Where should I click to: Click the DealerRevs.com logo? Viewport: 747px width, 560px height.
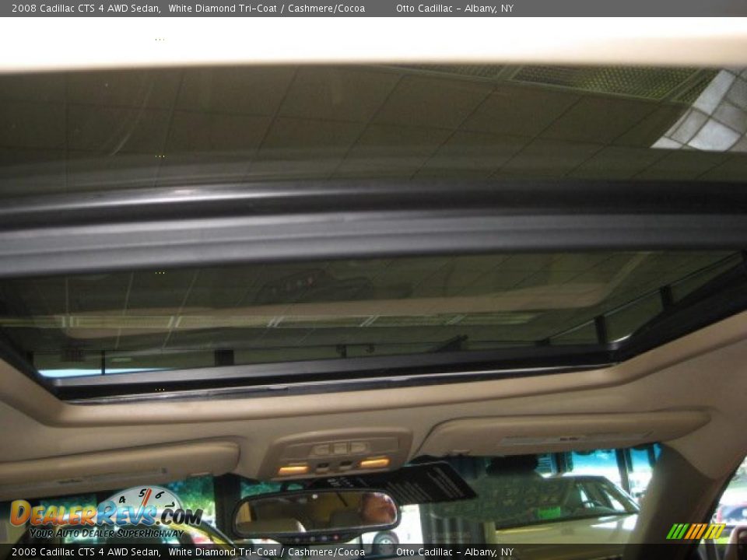(106, 513)
